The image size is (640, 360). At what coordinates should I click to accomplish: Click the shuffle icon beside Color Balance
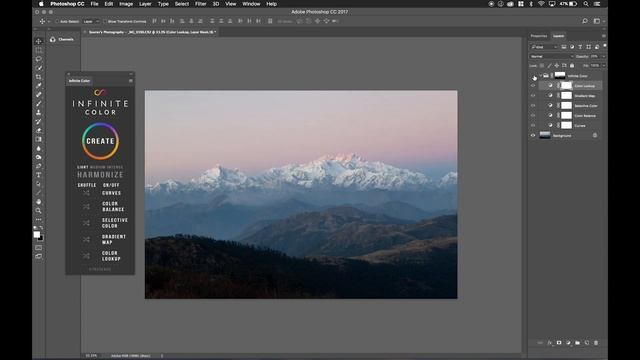point(86,207)
